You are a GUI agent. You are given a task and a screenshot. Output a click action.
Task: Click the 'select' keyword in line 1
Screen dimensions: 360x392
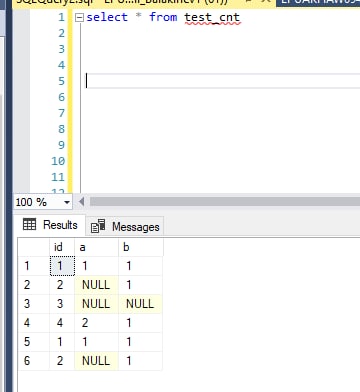(x=107, y=17)
